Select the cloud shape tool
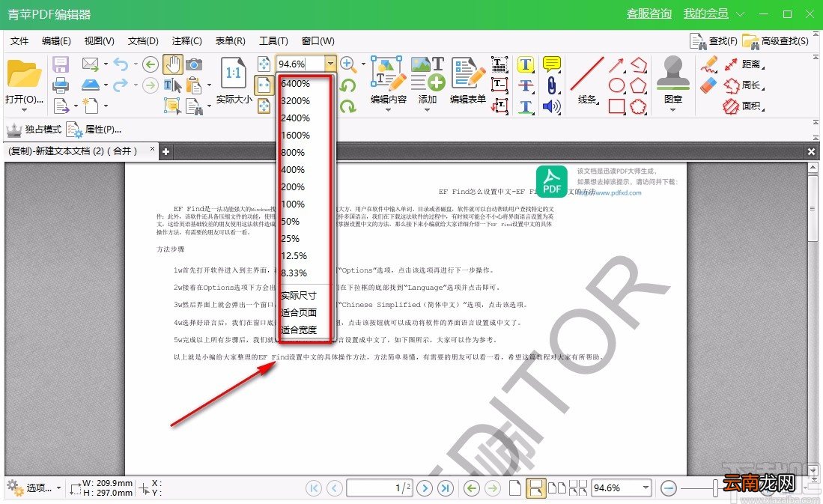823x504 pixels. pyautogui.click(x=638, y=106)
